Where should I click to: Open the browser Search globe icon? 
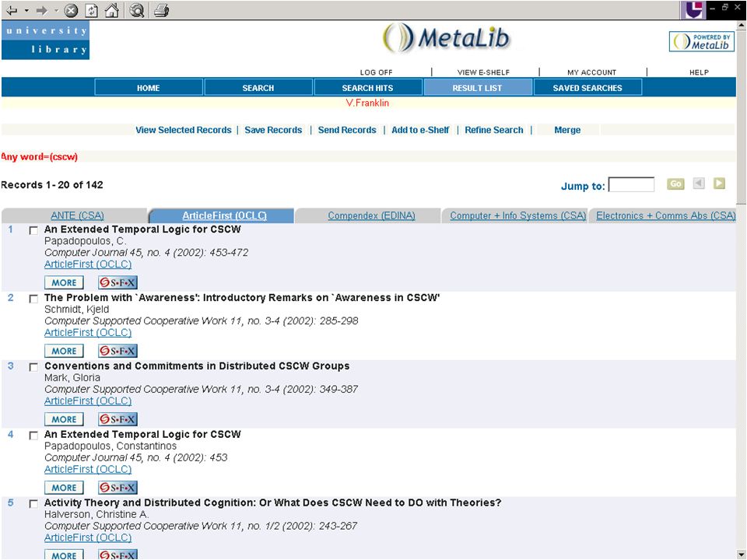pos(137,10)
